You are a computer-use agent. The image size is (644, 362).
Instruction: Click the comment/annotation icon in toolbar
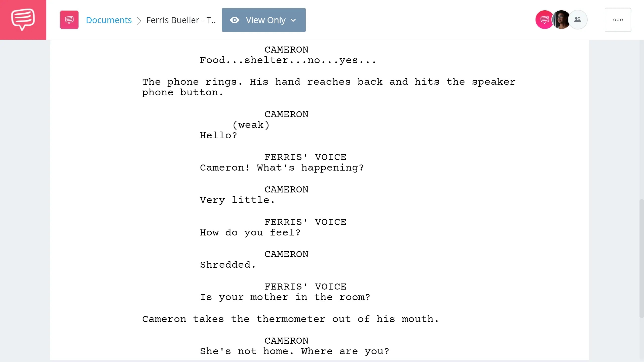coord(69,20)
